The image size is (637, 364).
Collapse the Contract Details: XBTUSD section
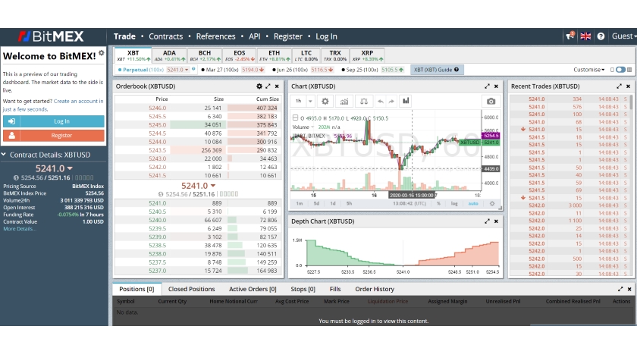pyautogui.click(x=4, y=155)
